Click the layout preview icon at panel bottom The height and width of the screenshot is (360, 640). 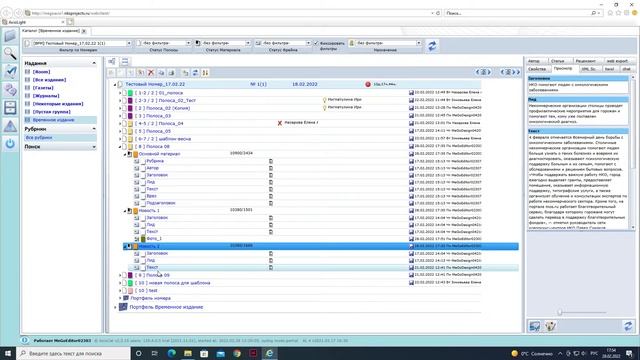coord(534,326)
